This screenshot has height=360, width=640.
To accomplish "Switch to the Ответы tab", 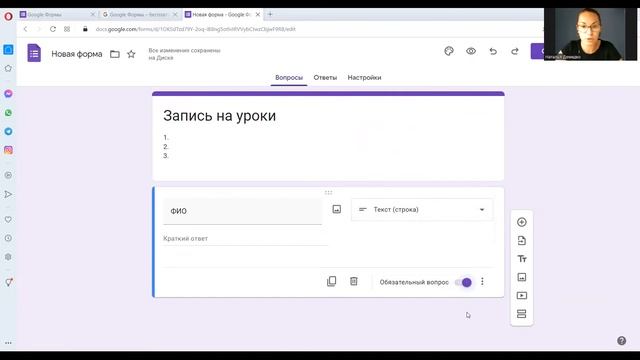I will [325, 78].
